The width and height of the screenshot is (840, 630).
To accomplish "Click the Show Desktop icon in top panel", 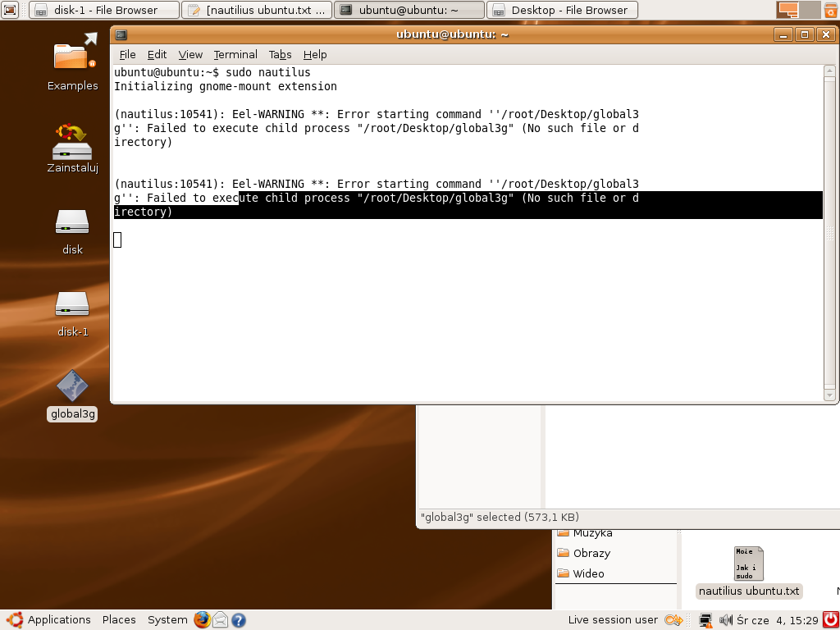I will 10,10.
